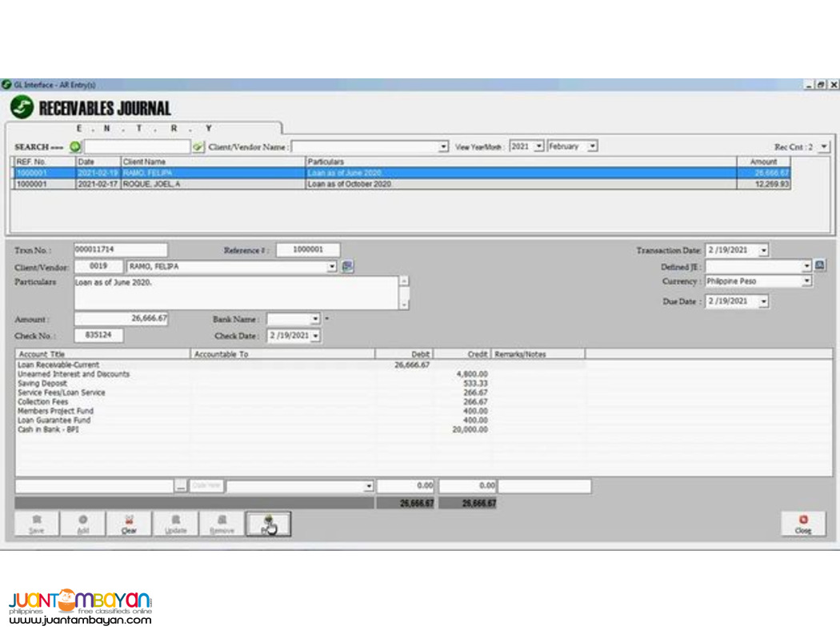The width and height of the screenshot is (840, 630).
Task: Open the Rec Cnt dropdown at top right
Action: [824, 146]
